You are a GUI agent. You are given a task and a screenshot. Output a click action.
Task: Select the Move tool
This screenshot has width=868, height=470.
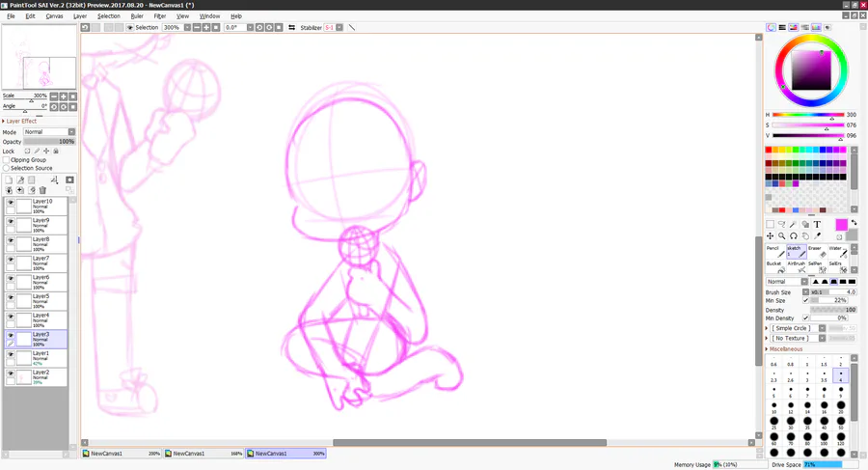tap(770, 236)
